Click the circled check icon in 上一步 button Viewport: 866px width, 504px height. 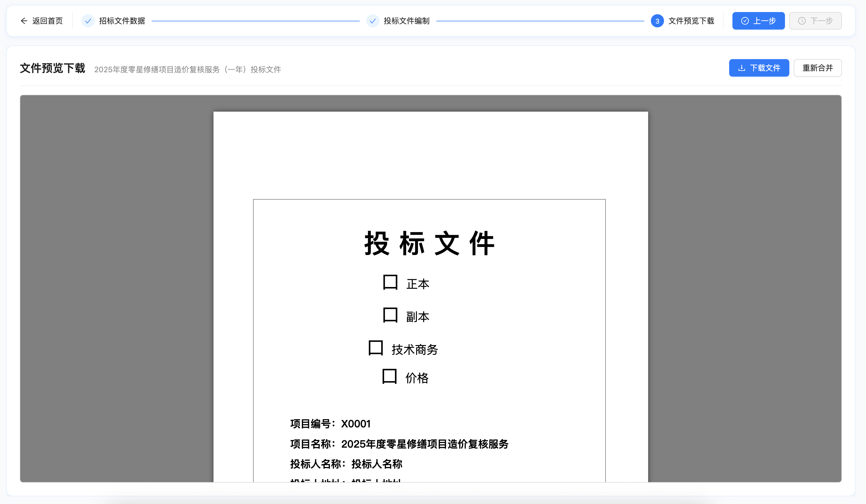[x=745, y=21]
